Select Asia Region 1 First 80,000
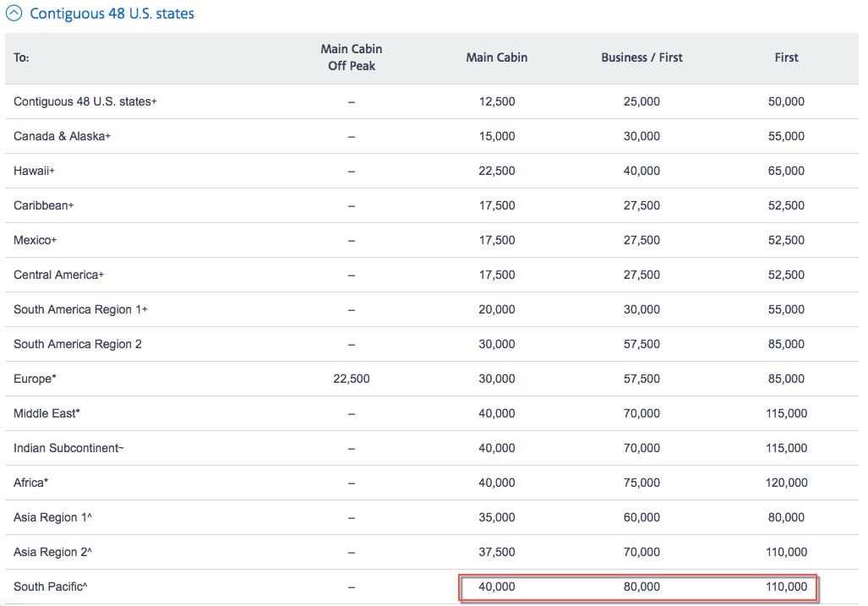The height and width of the screenshot is (606, 868). point(786,517)
